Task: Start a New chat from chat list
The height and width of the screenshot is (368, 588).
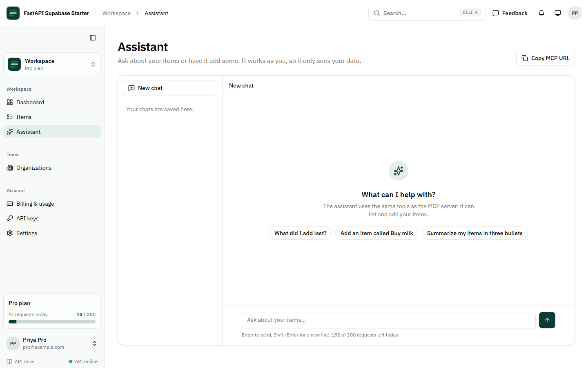Action: click(x=170, y=88)
